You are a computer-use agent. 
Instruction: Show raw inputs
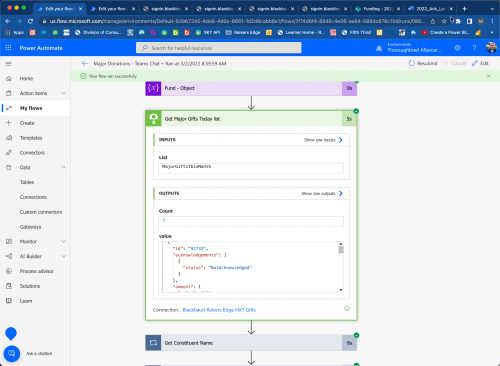323,140
